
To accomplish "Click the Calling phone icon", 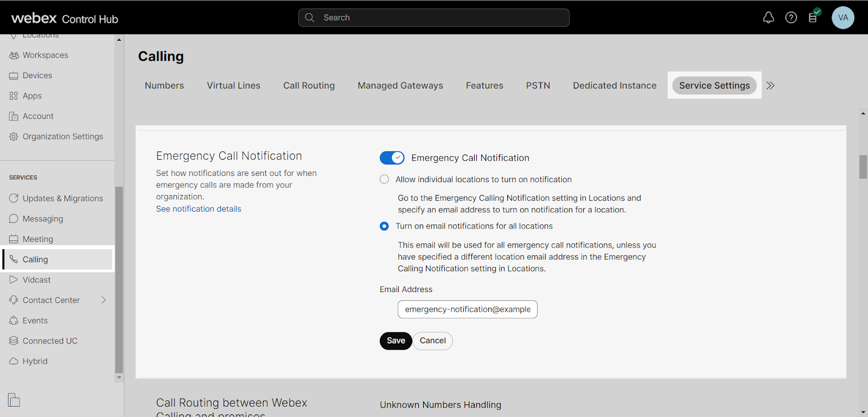I will point(14,260).
